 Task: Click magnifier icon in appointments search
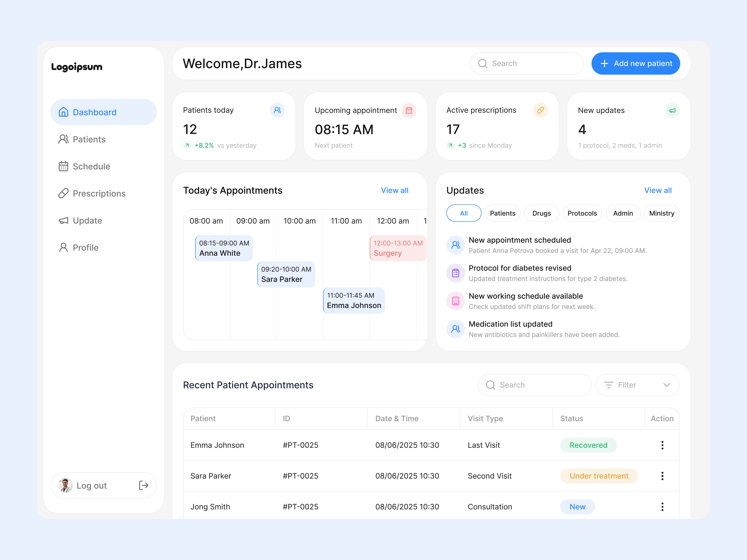(491, 385)
